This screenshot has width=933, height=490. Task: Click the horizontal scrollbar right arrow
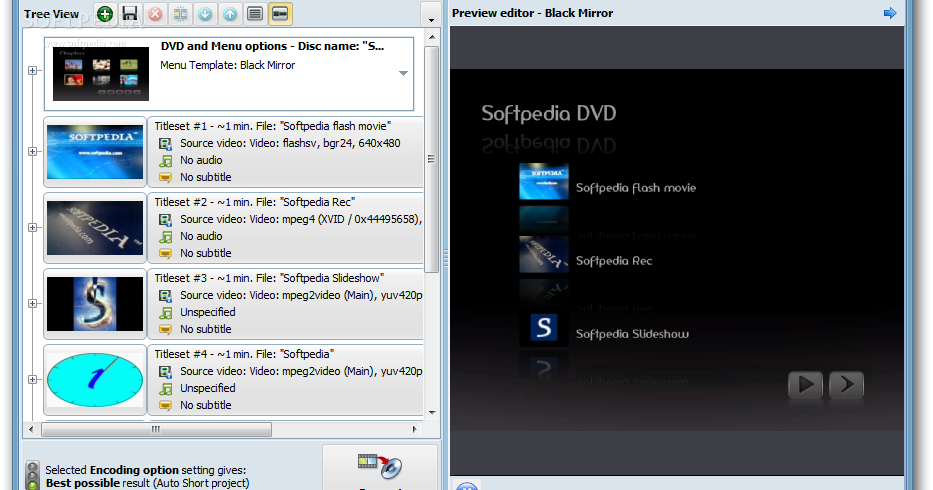click(x=415, y=429)
